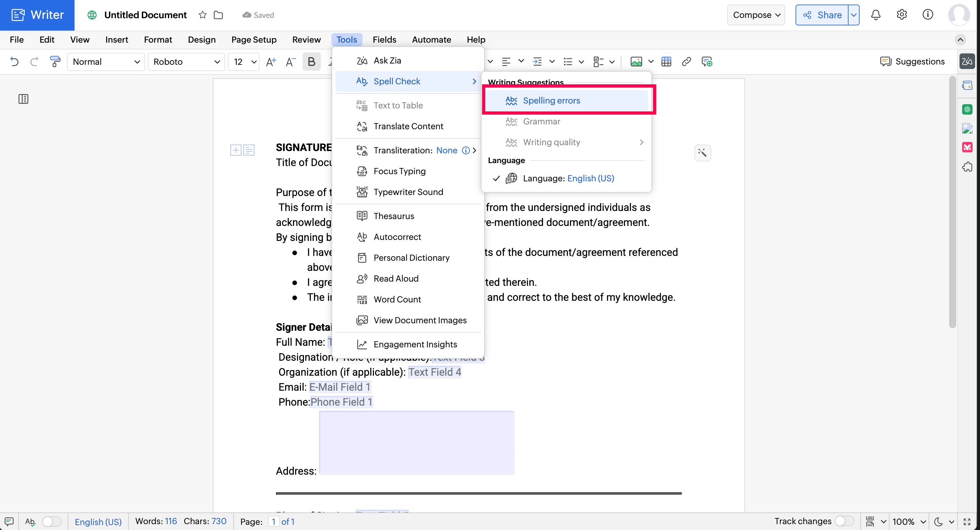
Task: Click the page number input field
Action: (274, 521)
